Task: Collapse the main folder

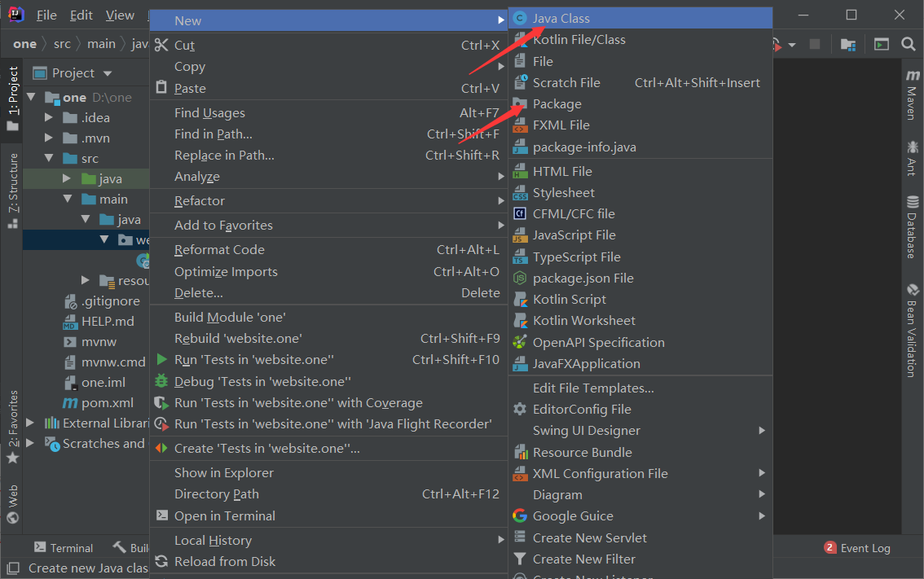Action: (x=67, y=199)
